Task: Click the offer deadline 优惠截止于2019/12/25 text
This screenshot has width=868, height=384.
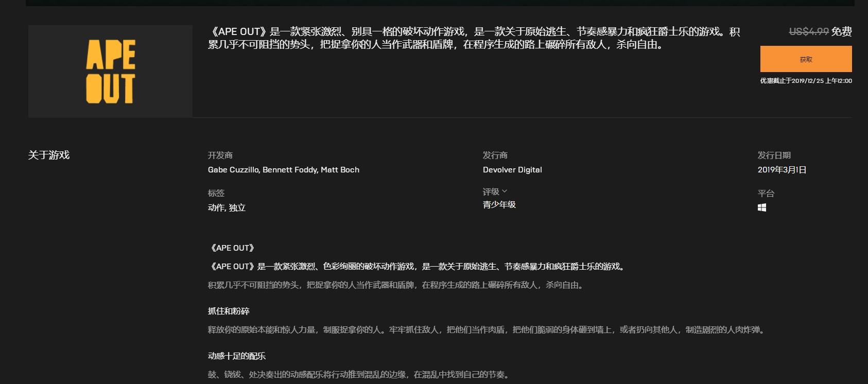Action: tap(806, 81)
